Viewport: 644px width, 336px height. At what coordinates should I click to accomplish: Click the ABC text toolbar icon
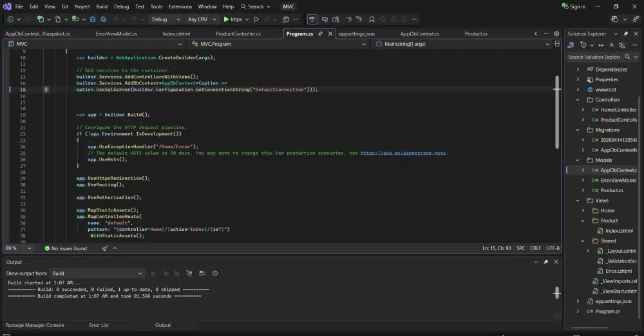[312, 19]
